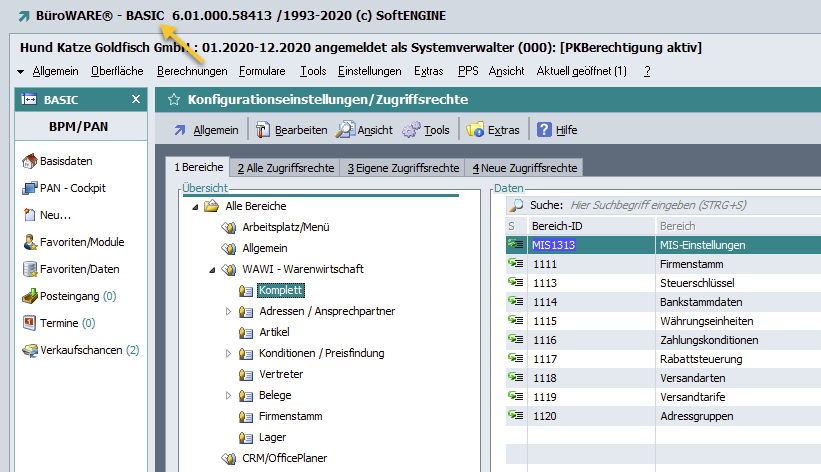Click the Tools gears icon
The height and width of the screenshot is (472, 821).
pos(411,130)
